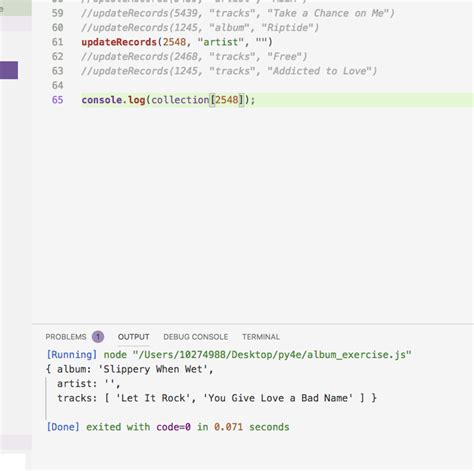Place cursor in commented "Take a Chance on Me" line

(238, 13)
